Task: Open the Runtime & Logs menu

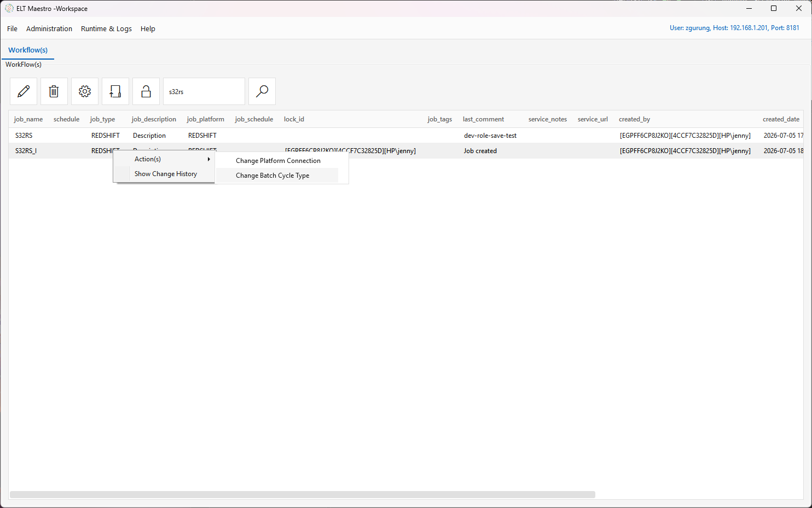Action: coord(106,28)
